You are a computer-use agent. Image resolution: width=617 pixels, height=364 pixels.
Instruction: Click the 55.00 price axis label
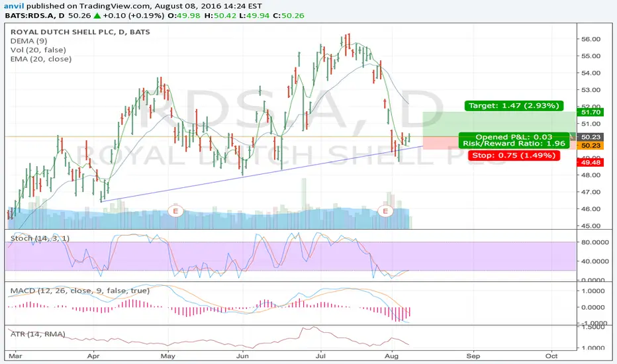coord(591,56)
